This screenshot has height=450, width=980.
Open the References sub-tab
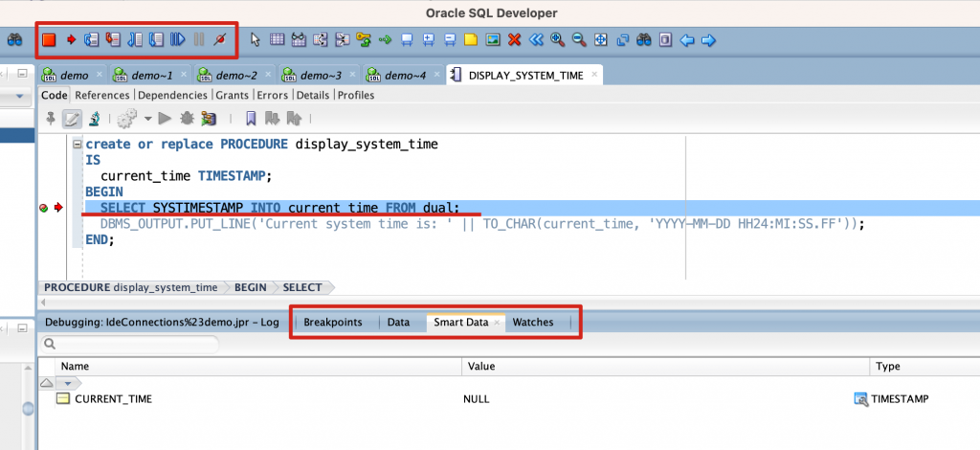[x=101, y=95]
